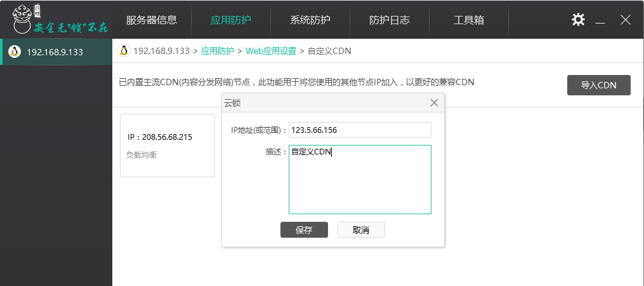644x286 pixels.
Task: Click 负载均衡 description text
Action: (141, 155)
